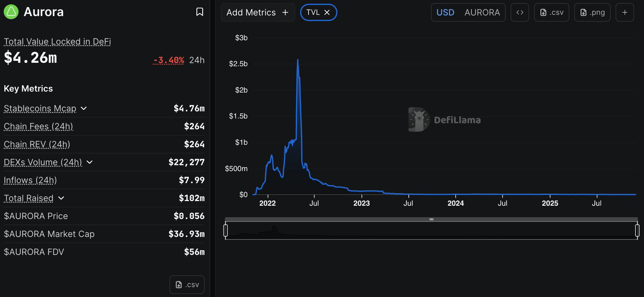Click the right handle of the range slider

pyautogui.click(x=637, y=230)
